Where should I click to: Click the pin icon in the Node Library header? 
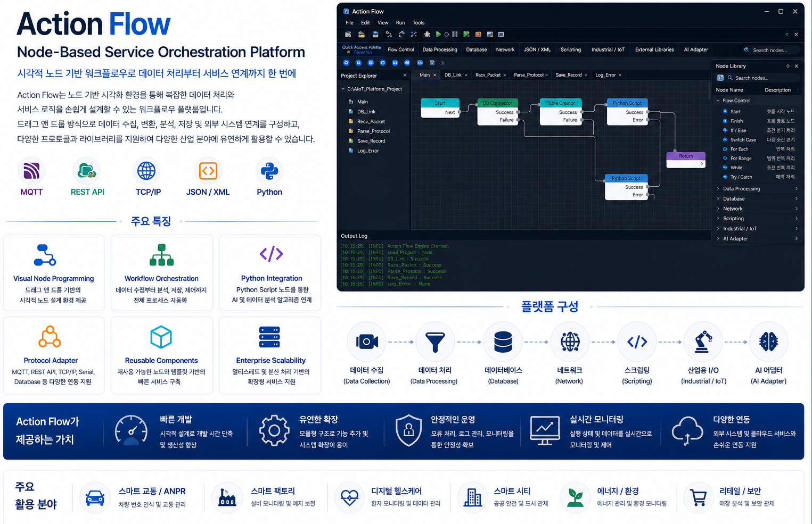788,66
